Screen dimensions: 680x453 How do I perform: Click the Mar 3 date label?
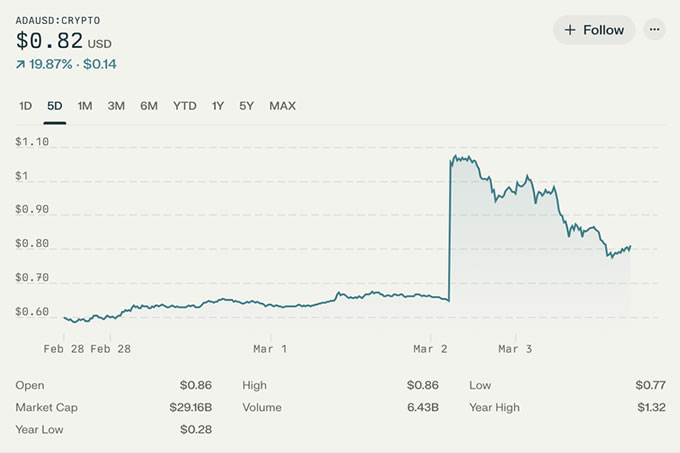click(x=515, y=349)
